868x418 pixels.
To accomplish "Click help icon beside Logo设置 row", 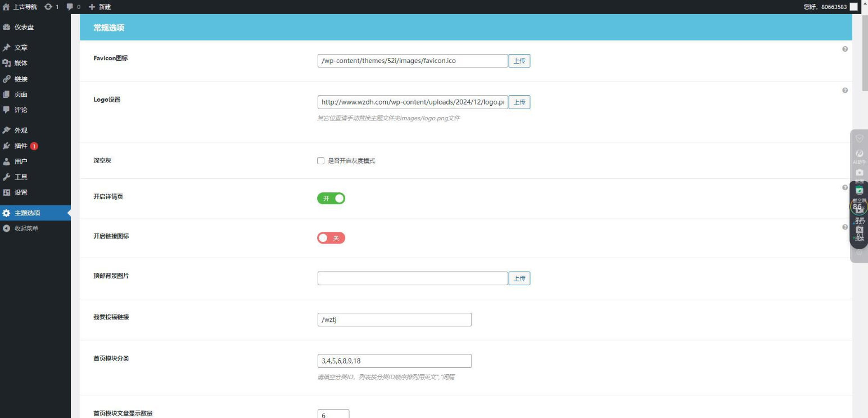I will coord(844,91).
